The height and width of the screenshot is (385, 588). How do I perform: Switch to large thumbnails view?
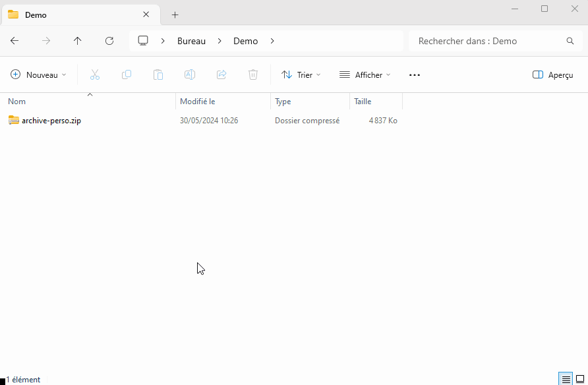[x=579, y=378]
